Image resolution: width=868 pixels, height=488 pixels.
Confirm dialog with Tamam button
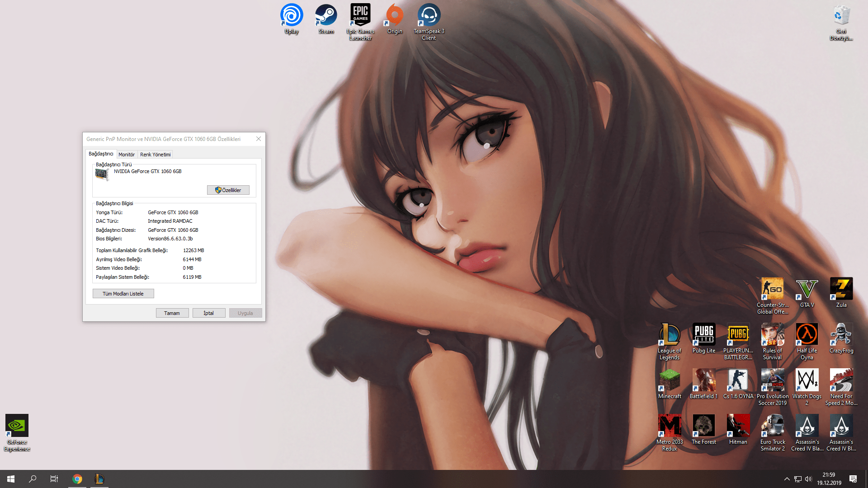click(x=172, y=313)
